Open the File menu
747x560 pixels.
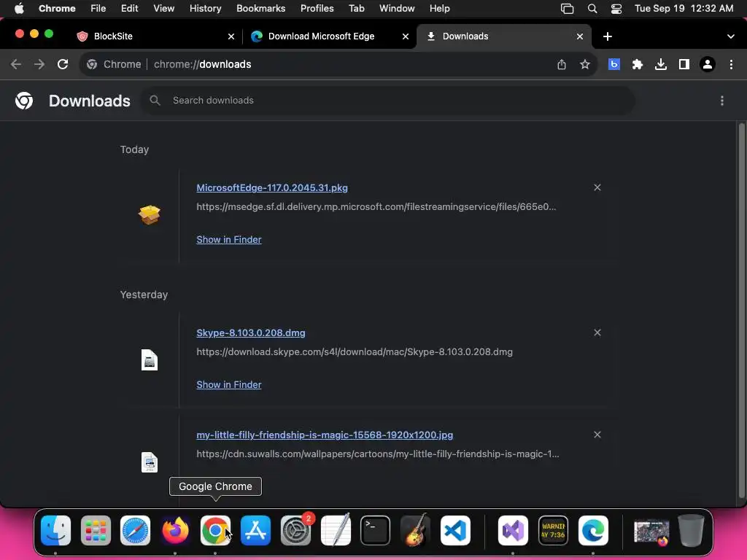[98, 9]
